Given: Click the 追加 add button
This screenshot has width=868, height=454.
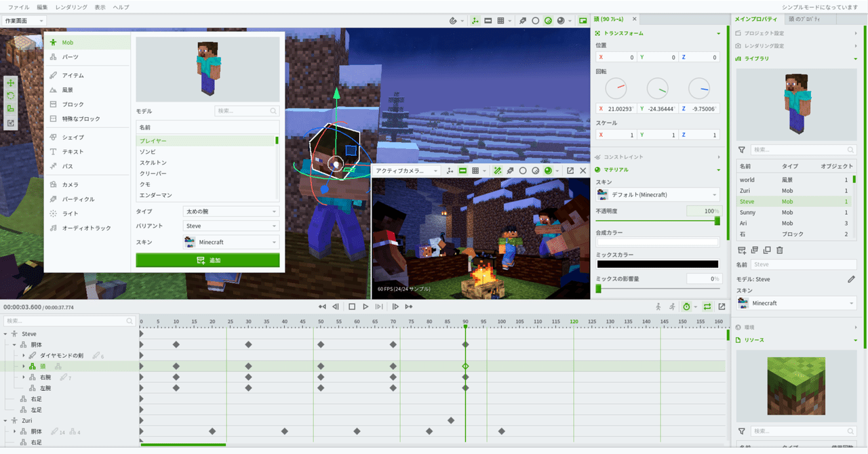Looking at the screenshot, I should [208, 260].
